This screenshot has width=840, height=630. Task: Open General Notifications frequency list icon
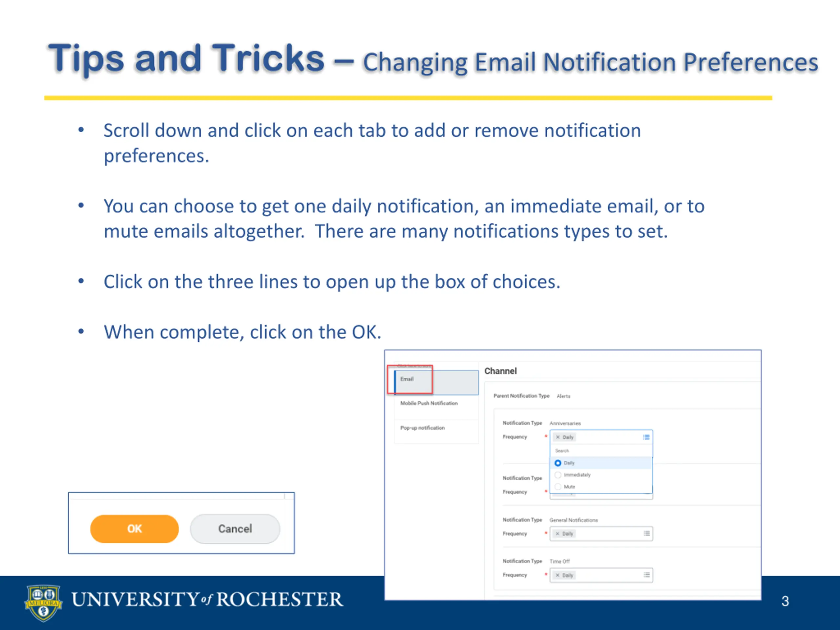coord(647,534)
